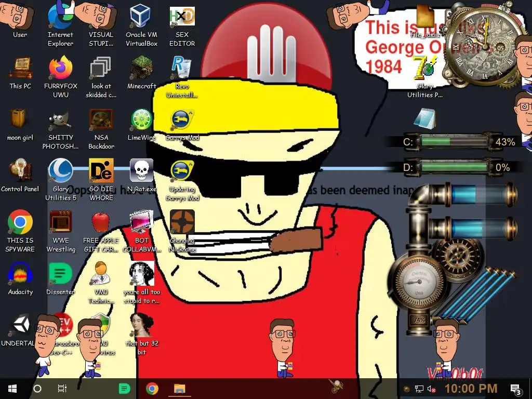Click the C: drive usage bar
The height and width of the screenshot is (399, 532).
point(454,141)
